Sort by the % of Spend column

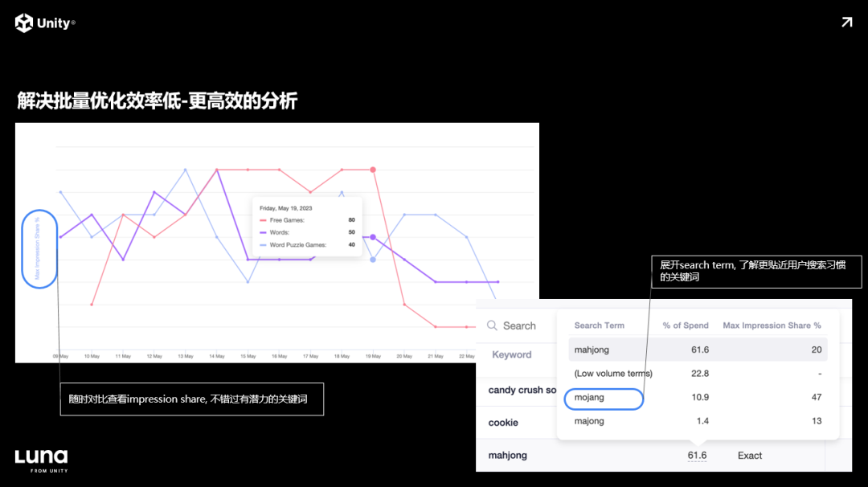[686, 325]
